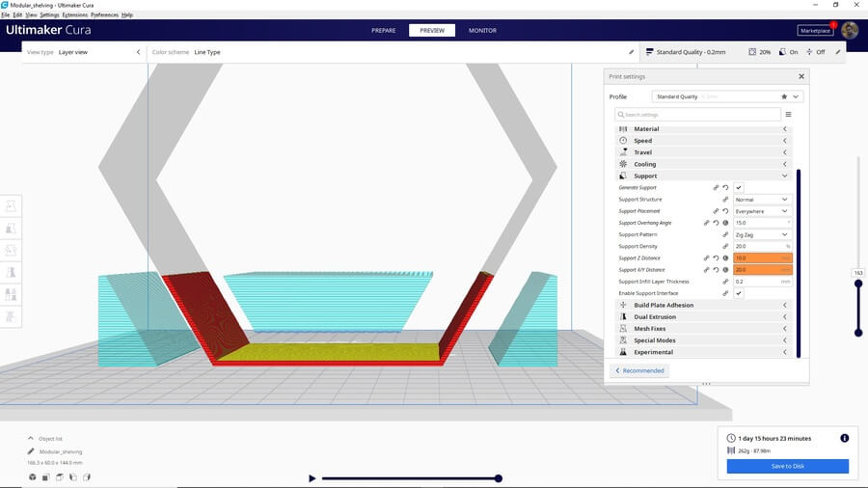Open the Support Structure dropdown
Screen dimensions: 868x488
(762, 200)
